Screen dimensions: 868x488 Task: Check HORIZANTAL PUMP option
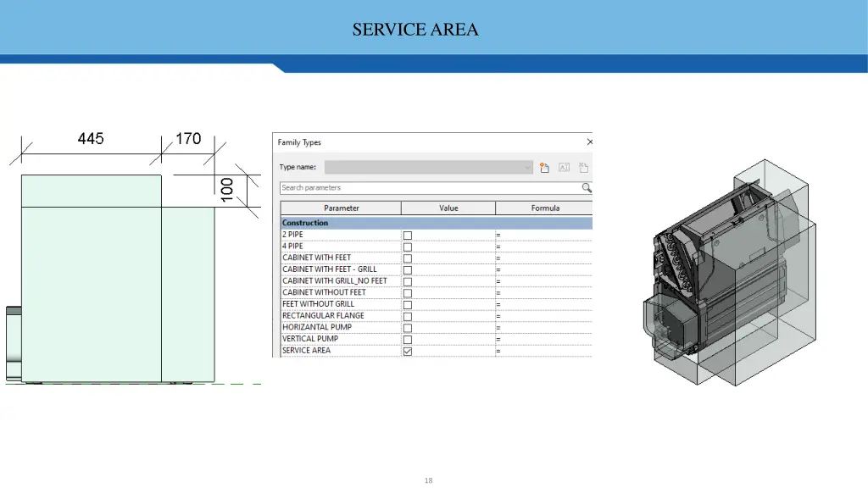(x=408, y=328)
